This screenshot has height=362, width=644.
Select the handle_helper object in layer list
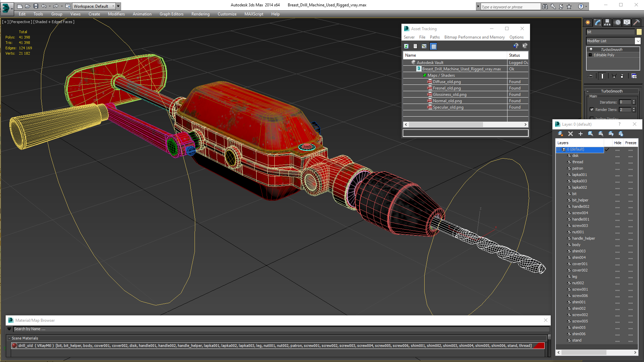click(x=583, y=239)
